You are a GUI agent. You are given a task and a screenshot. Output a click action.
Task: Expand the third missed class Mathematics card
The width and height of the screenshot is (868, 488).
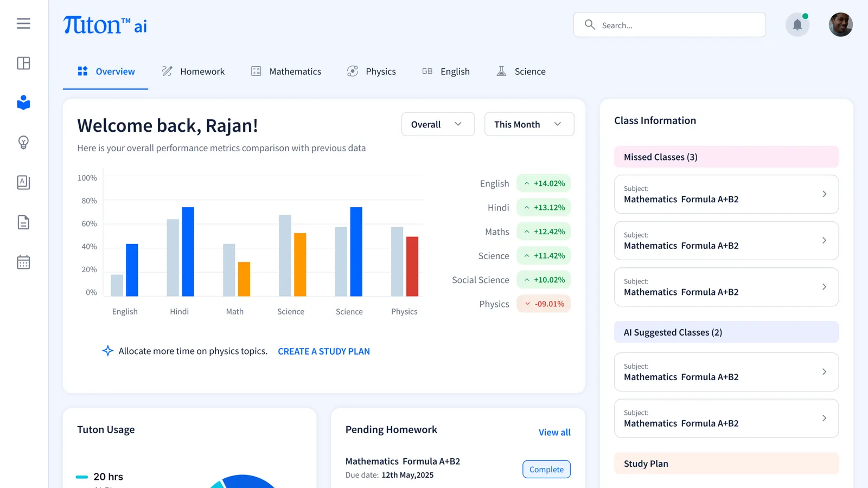coord(726,287)
